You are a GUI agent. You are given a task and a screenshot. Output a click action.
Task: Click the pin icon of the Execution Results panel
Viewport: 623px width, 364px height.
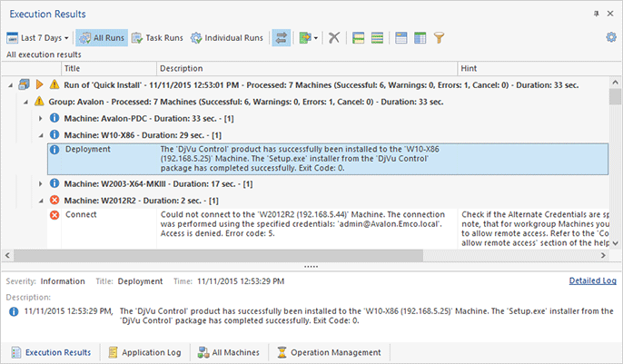coord(597,14)
